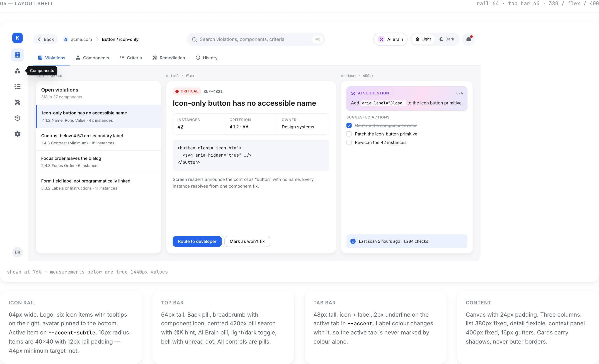Open Criteria list icon in the rail
The image size is (599, 364).
(17, 87)
